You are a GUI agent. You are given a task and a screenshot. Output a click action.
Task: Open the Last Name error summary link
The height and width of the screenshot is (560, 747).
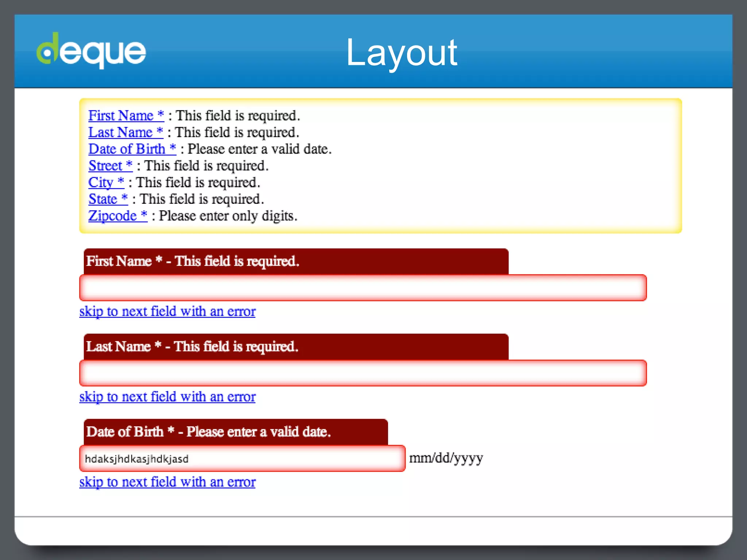[125, 132]
